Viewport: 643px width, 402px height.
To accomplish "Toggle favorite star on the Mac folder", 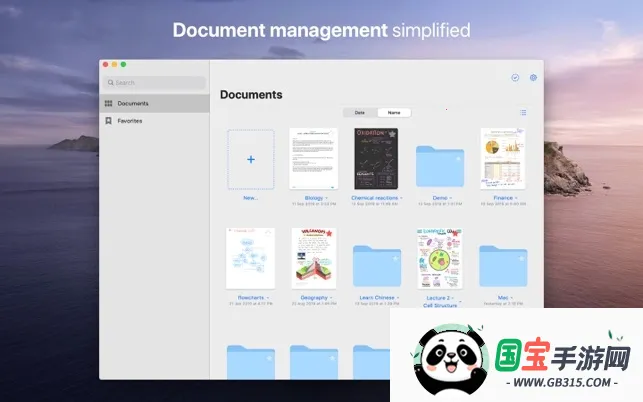I will (522, 258).
